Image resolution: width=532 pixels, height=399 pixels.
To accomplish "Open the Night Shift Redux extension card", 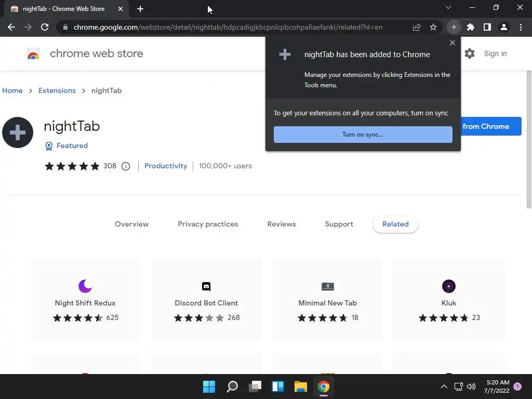I will coord(85,299).
